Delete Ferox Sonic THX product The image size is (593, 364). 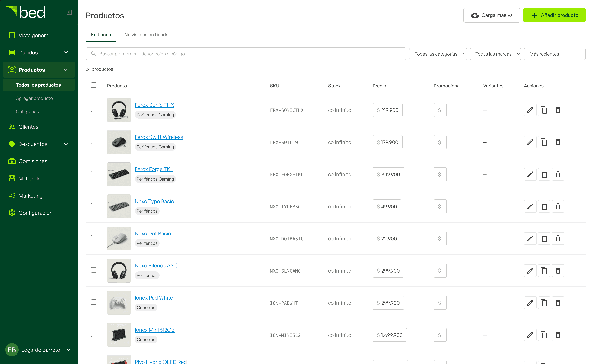(x=558, y=110)
